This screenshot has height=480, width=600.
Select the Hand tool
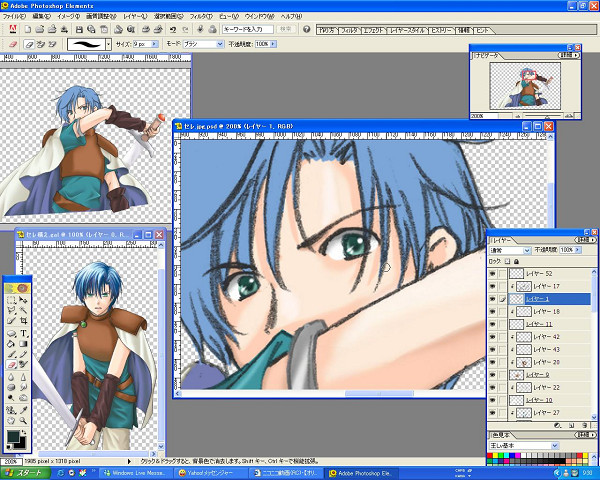[11, 421]
